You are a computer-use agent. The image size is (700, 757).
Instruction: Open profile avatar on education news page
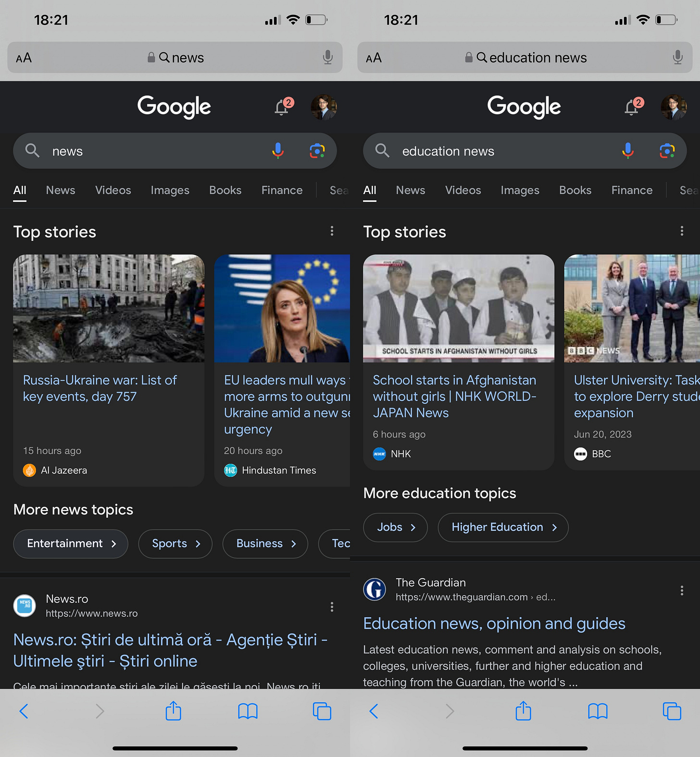pyautogui.click(x=674, y=107)
